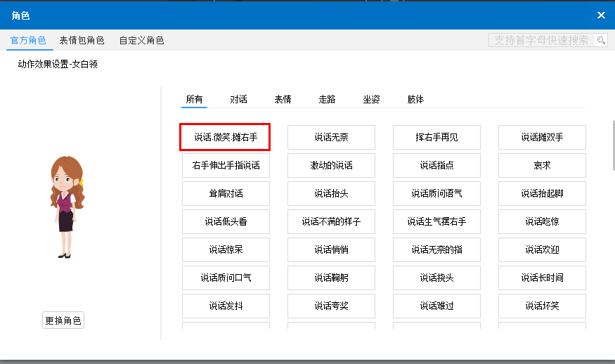Choose the 说话鞠躬 action

(332, 278)
